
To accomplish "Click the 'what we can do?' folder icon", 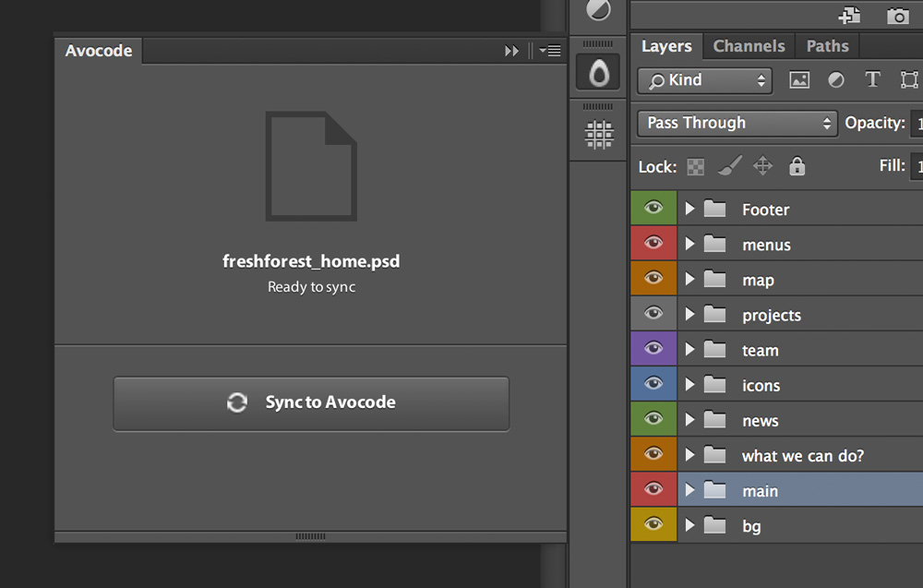I will tap(714, 454).
